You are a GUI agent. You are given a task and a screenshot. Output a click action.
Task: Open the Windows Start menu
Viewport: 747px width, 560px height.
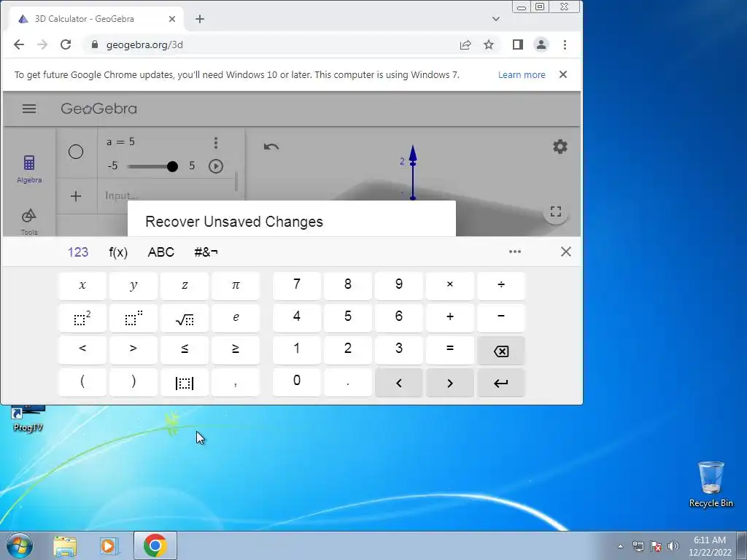click(x=20, y=545)
